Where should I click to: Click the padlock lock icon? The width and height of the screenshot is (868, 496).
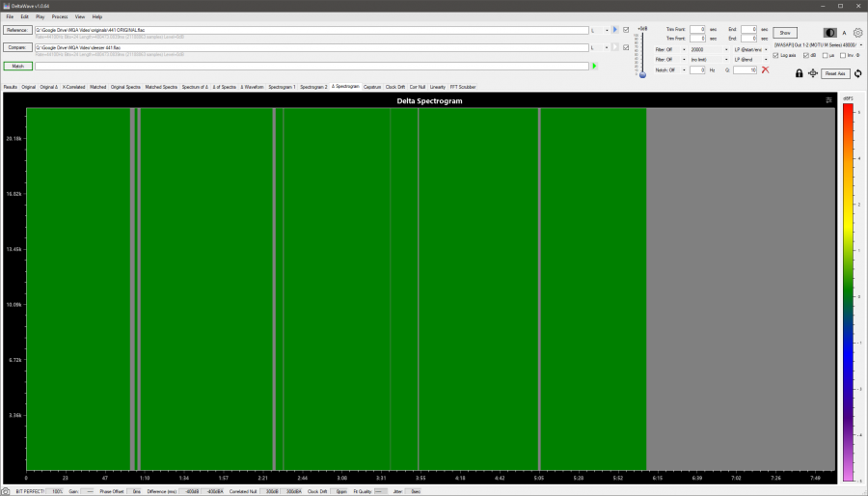click(799, 73)
